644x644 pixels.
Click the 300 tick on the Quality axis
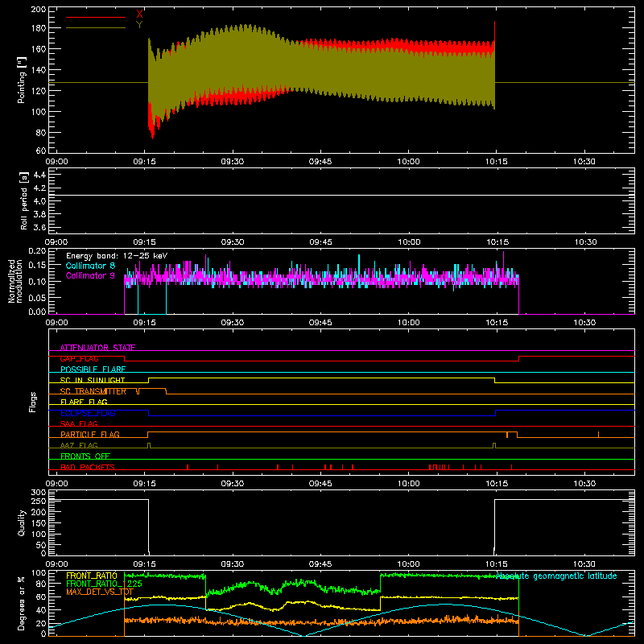click(x=39, y=493)
